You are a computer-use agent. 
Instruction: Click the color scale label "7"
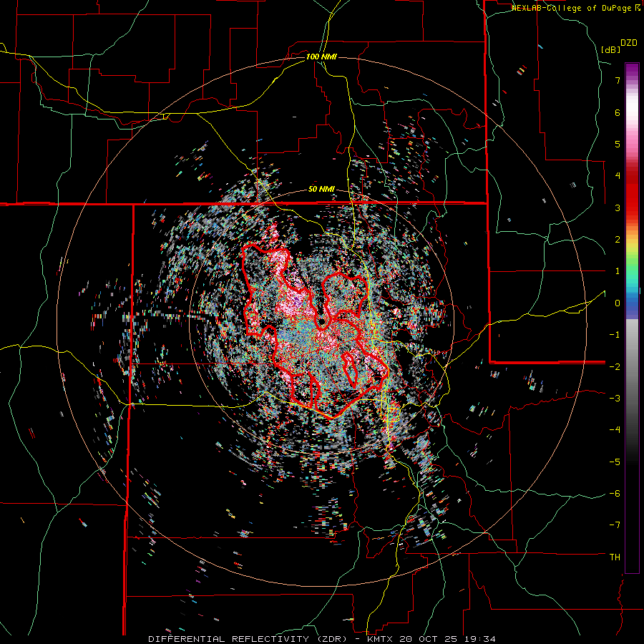pos(618,80)
